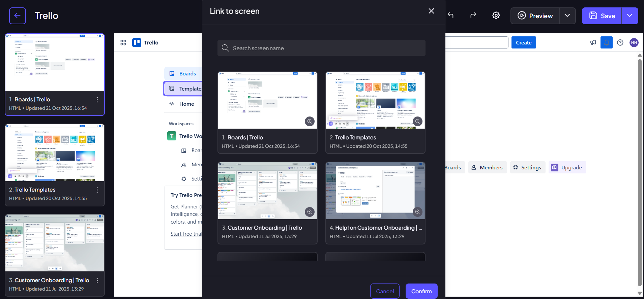Click the Cancel button
This screenshot has width=644, height=299.
385,291
